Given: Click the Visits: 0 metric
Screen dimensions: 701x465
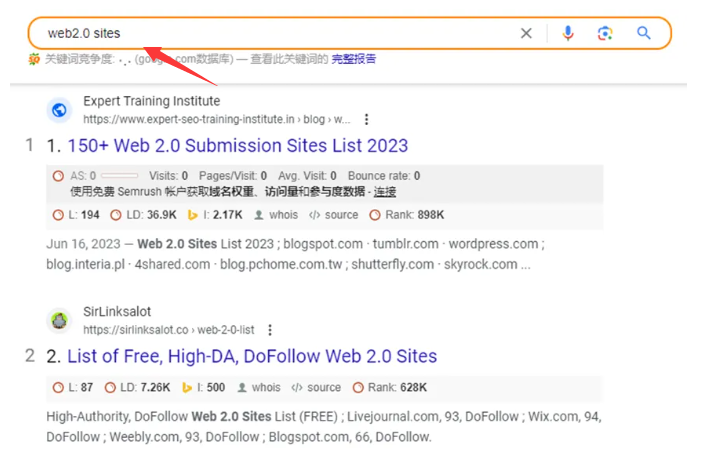Looking at the screenshot, I should (169, 176).
